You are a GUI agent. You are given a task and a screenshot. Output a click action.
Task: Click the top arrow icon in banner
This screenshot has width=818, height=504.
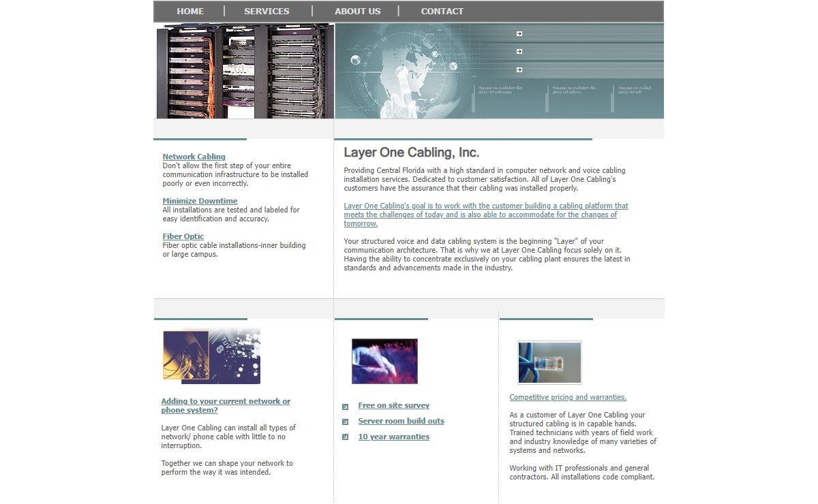point(519,33)
